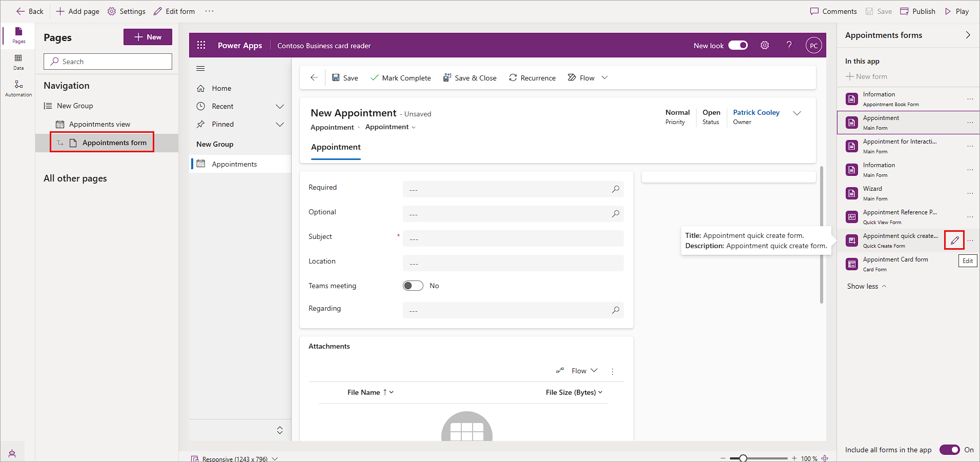Screen dimensions: 980x462
Task: Click the Play button
Action: point(957,11)
